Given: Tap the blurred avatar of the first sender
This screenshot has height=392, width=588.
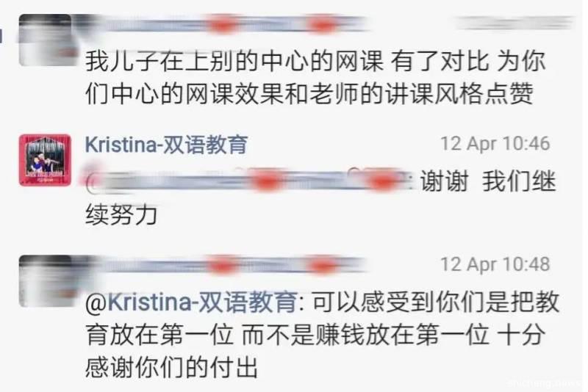Looking at the screenshot, I should 45,40.
